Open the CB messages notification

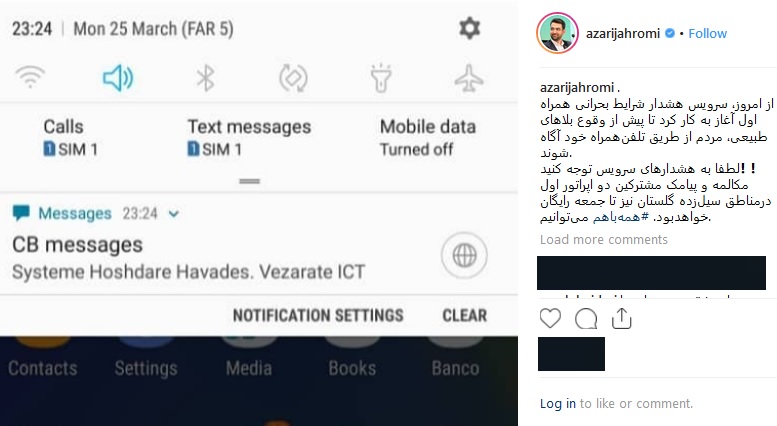(x=188, y=258)
